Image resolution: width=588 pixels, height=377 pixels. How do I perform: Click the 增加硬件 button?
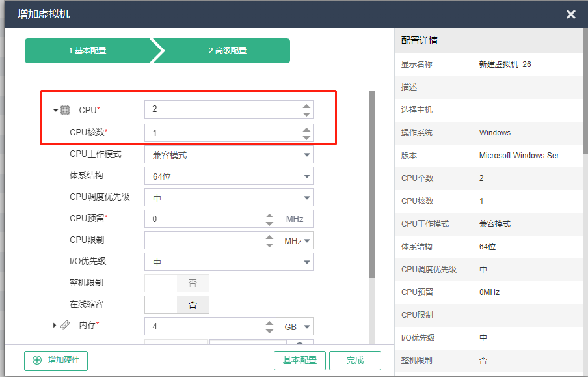(56, 361)
